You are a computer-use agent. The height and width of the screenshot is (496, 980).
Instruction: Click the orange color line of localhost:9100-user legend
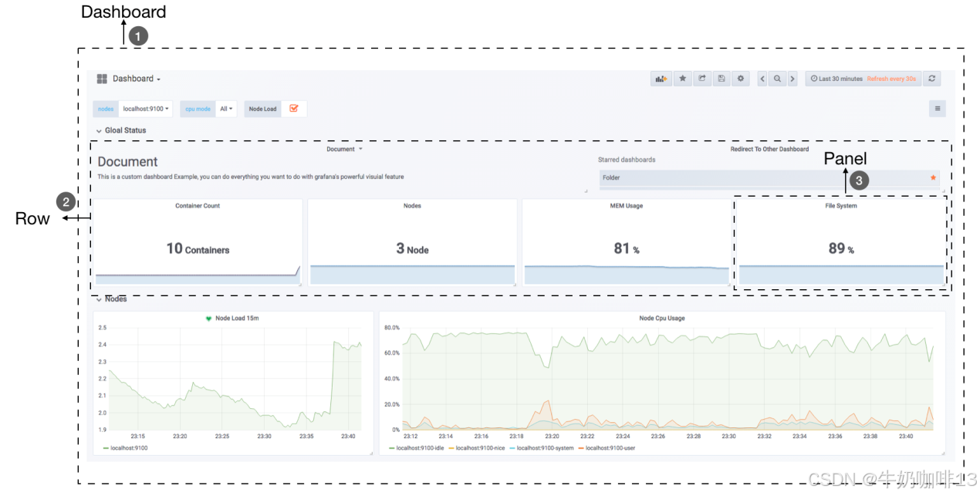pos(581,448)
